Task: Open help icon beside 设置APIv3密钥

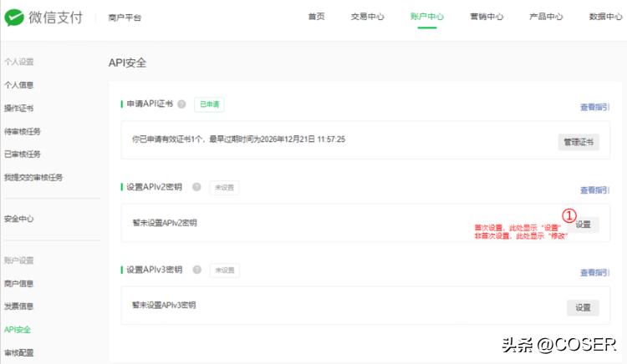Action: (x=196, y=270)
